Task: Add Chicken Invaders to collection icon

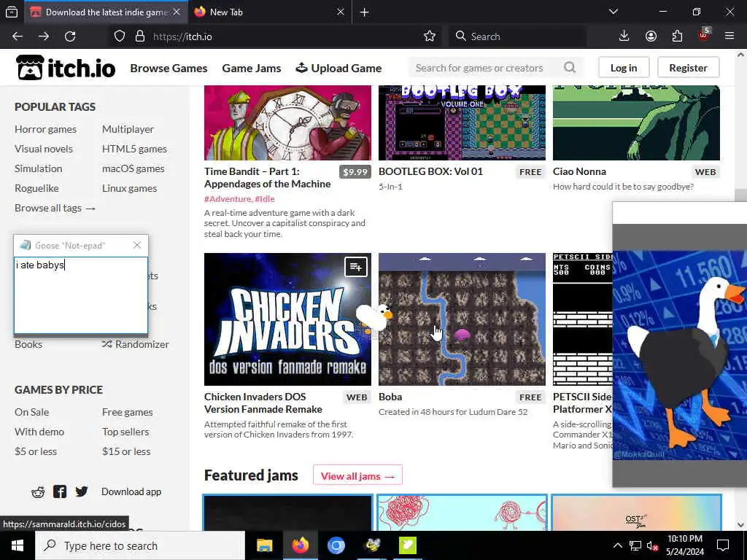Action: tap(356, 267)
